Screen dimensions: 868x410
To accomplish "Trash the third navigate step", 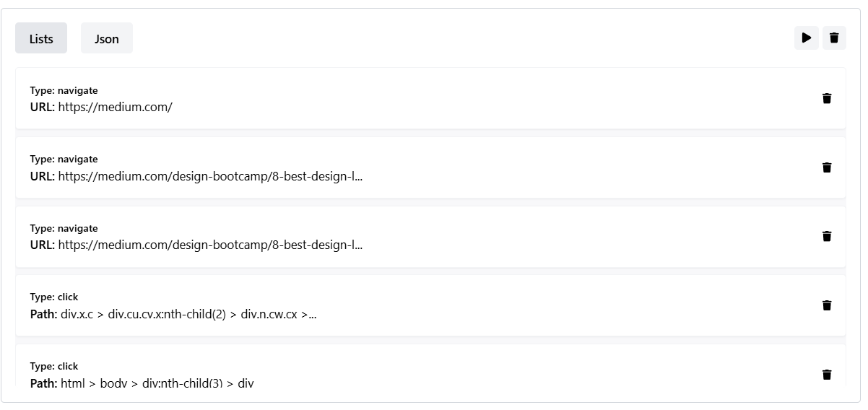I will click(827, 236).
